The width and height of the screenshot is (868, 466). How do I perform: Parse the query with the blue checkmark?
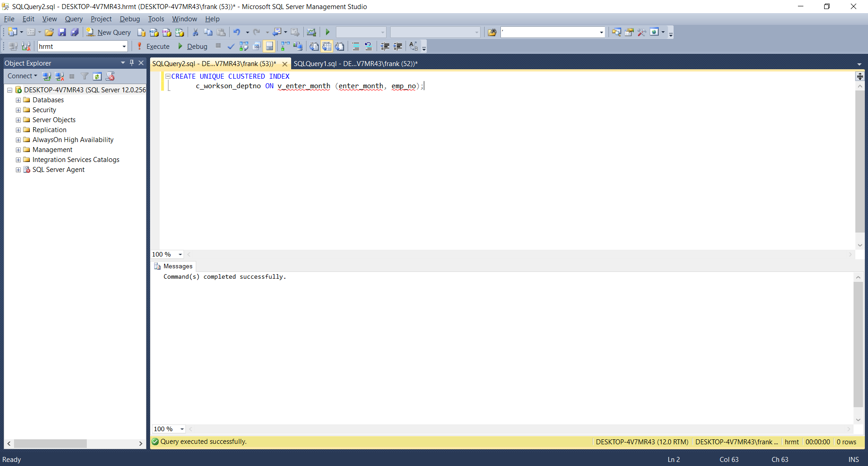click(x=231, y=46)
